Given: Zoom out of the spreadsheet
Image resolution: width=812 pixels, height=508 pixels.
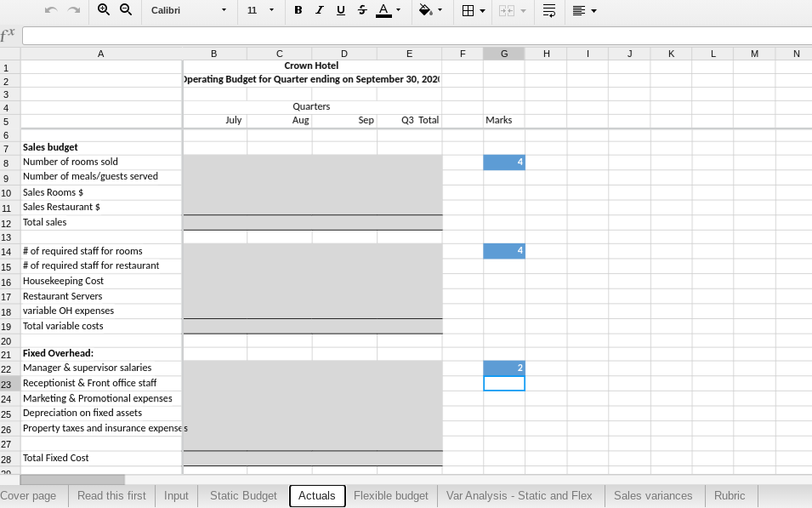Looking at the screenshot, I should (126, 10).
